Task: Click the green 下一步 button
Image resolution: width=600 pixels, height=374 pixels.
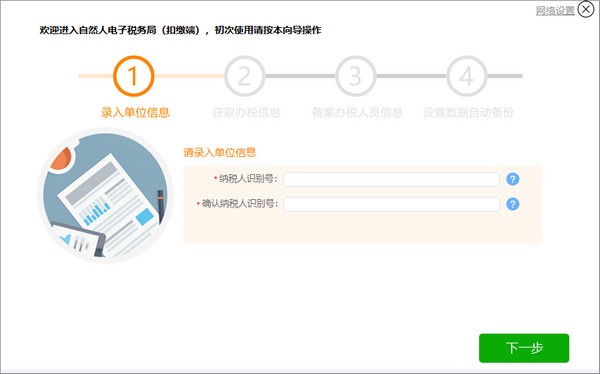Action: tap(524, 348)
